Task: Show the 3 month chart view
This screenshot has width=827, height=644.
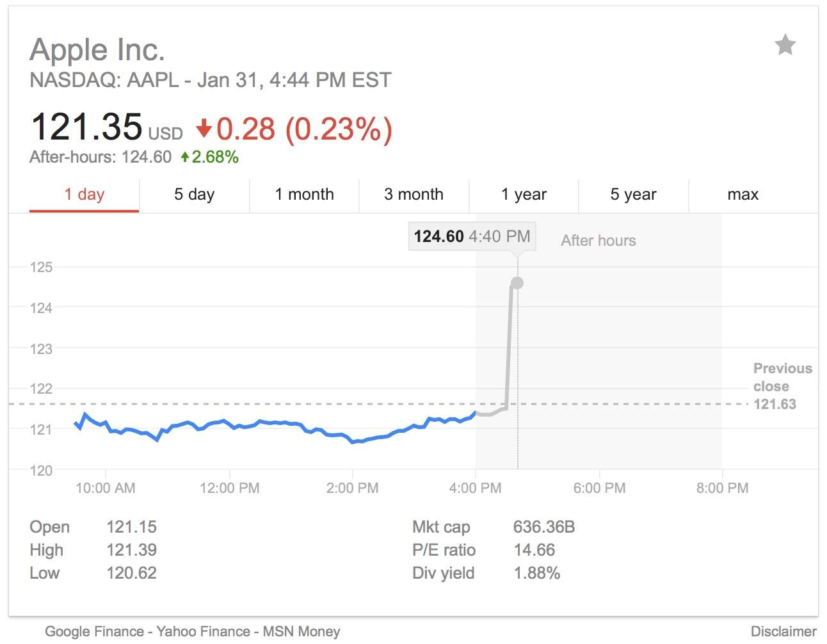Action: pos(413,195)
